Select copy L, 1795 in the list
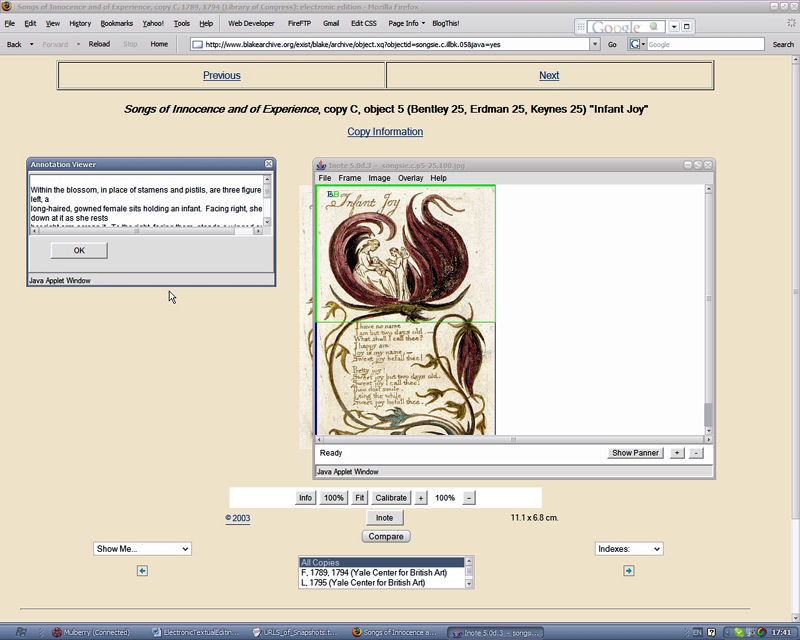Screen dimensions: 800x640 tap(363, 582)
